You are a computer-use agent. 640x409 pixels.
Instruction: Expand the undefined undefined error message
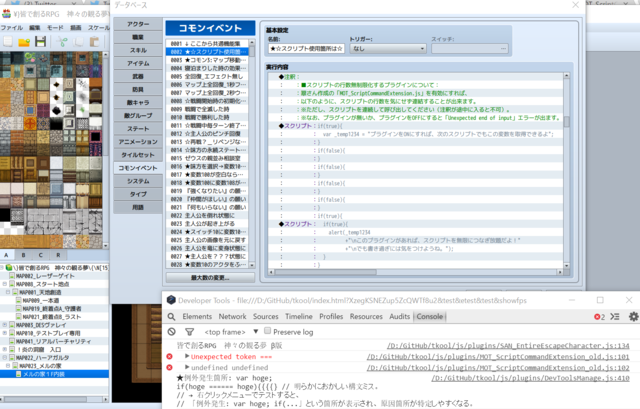[x=187, y=367]
